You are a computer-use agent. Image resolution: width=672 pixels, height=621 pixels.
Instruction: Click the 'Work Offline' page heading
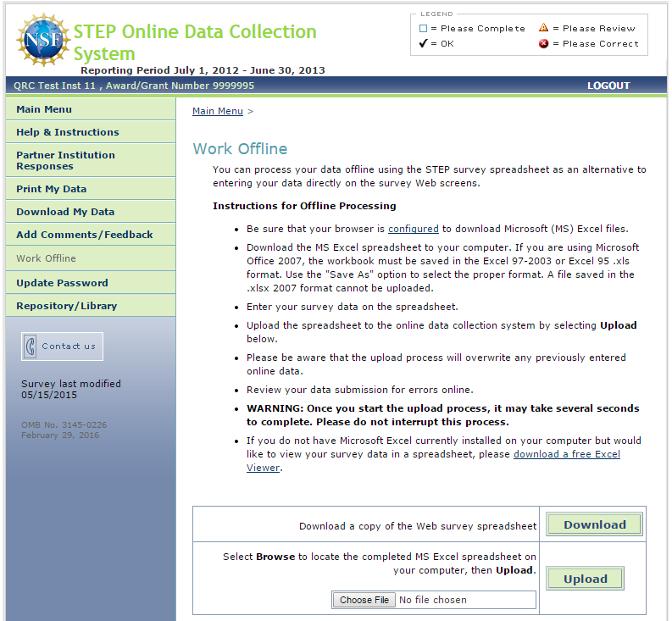[x=240, y=149]
